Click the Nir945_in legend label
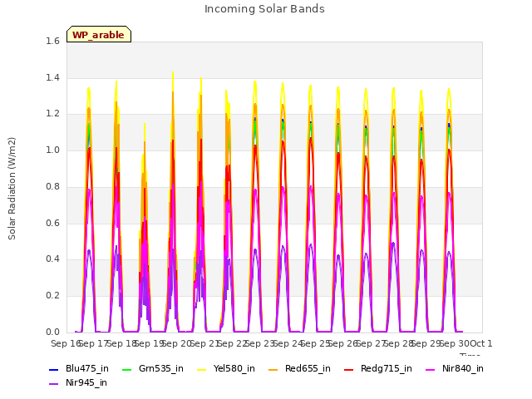Screen dimensions: 532x399 coord(86,382)
